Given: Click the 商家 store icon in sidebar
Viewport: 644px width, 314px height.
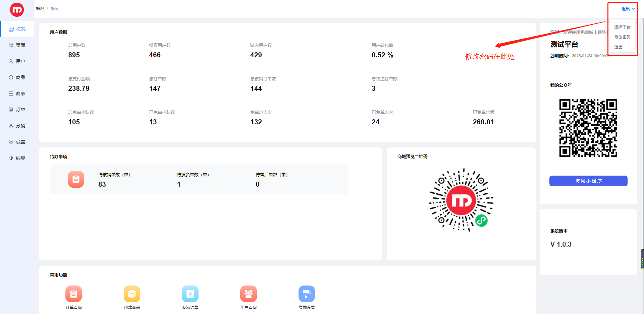Looking at the screenshot, I should [x=11, y=93].
